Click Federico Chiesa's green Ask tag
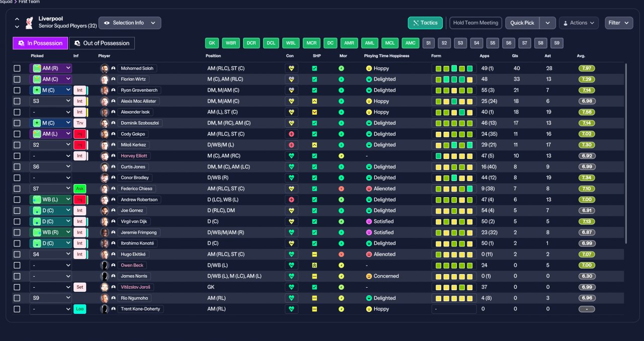This screenshot has width=644, height=341. (79, 189)
